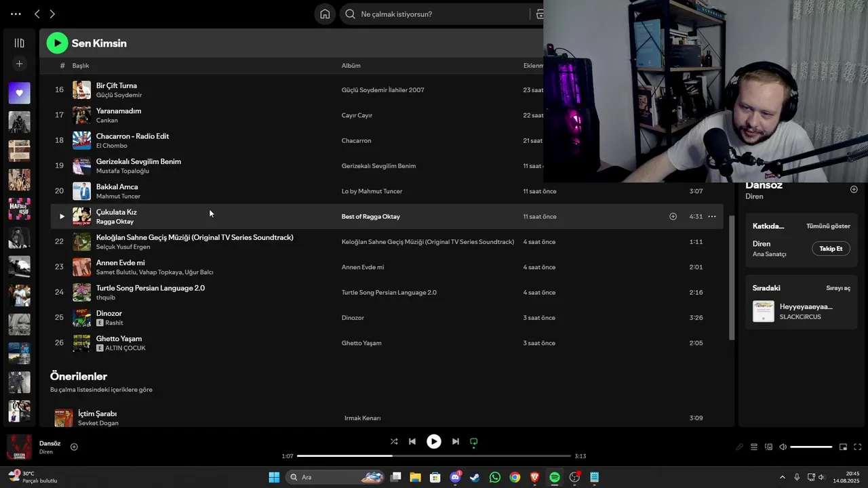Skip to the next track

(x=456, y=441)
